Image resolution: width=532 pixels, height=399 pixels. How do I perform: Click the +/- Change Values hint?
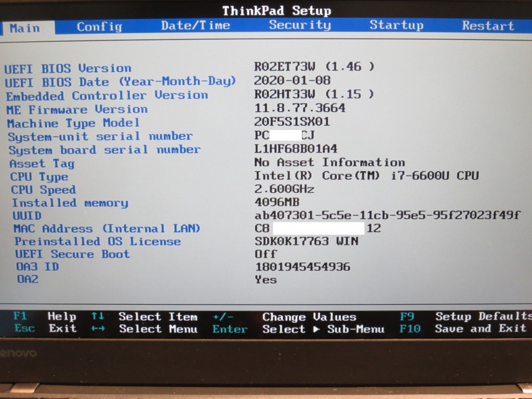pyautogui.click(x=284, y=317)
